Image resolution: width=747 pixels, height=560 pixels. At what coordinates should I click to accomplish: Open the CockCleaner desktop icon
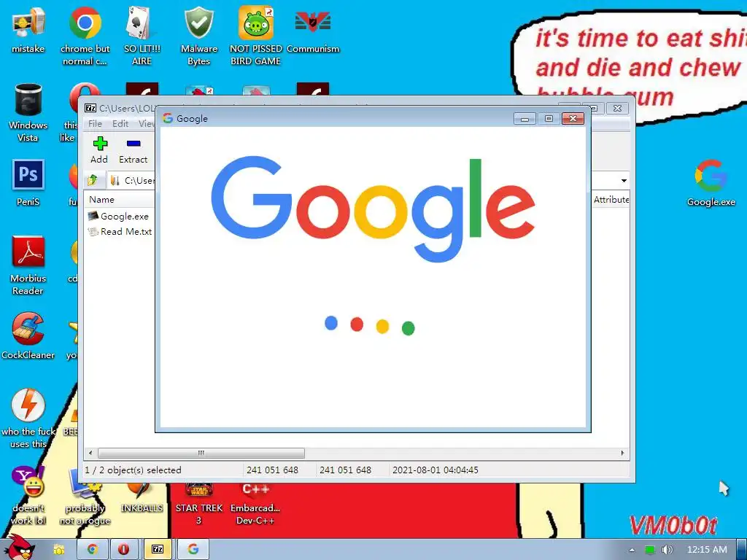28,336
